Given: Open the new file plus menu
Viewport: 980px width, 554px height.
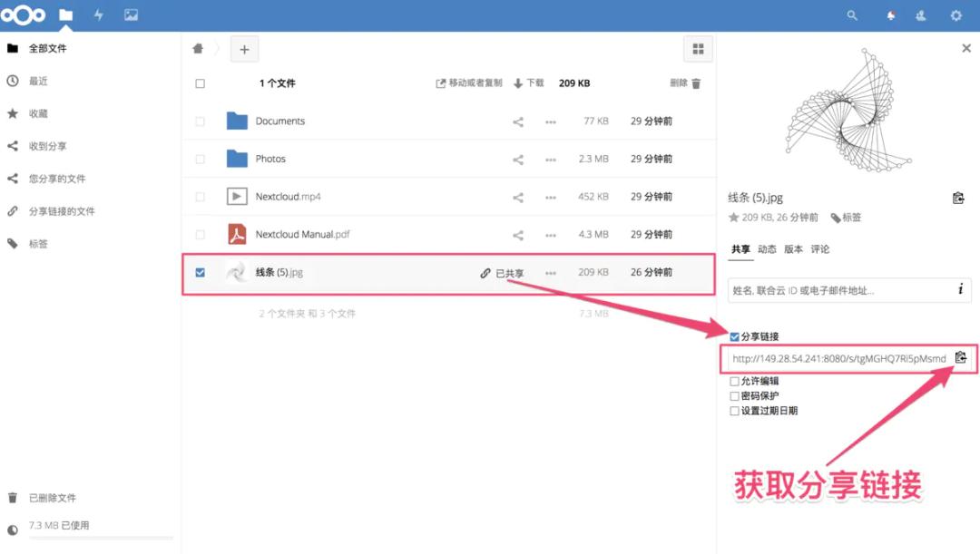Looking at the screenshot, I should pos(243,48).
